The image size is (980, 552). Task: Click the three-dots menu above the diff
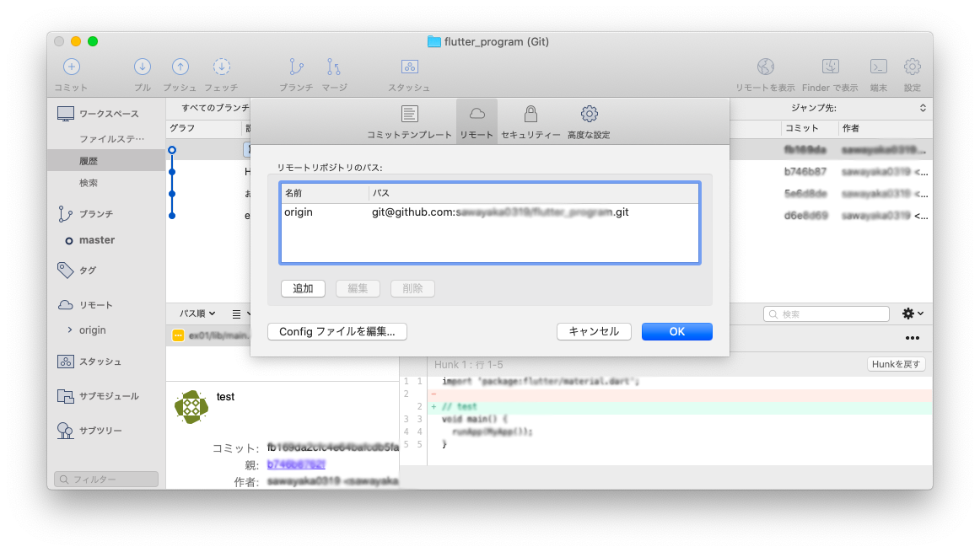[913, 338]
